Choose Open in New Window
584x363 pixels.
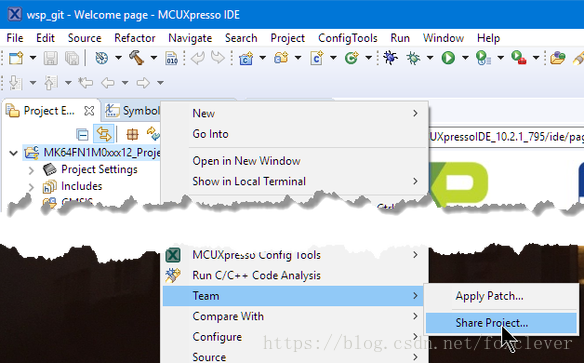pos(295,161)
